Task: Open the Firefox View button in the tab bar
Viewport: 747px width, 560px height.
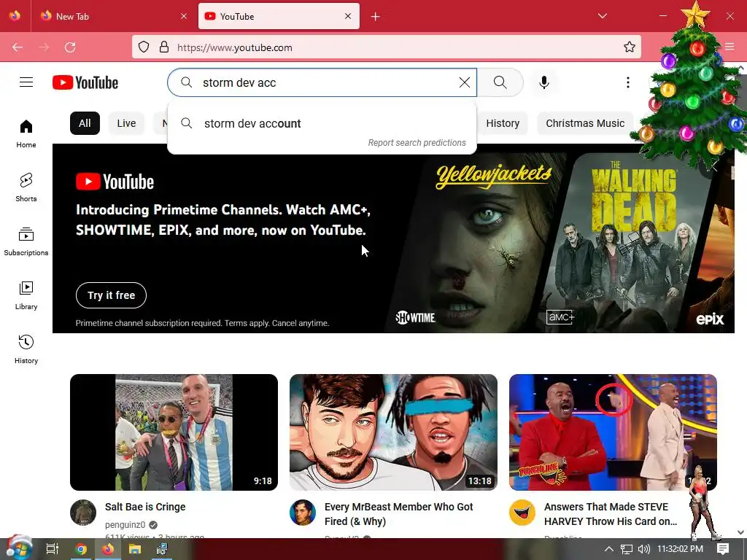Action: pos(15,16)
